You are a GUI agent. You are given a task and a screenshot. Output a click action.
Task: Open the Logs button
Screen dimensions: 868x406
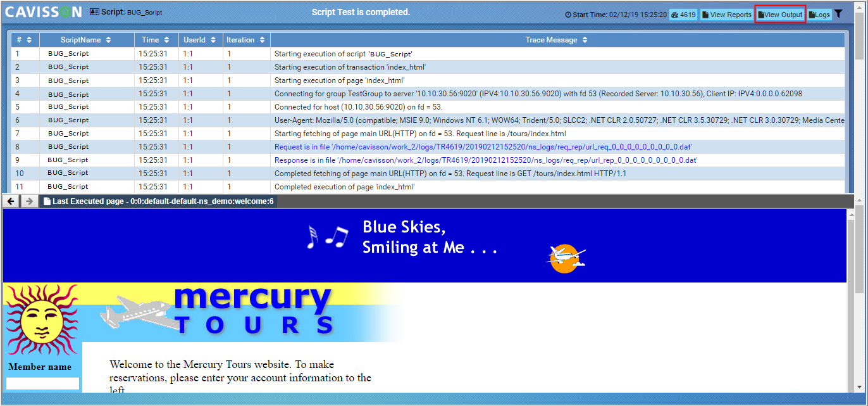tap(819, 15)
